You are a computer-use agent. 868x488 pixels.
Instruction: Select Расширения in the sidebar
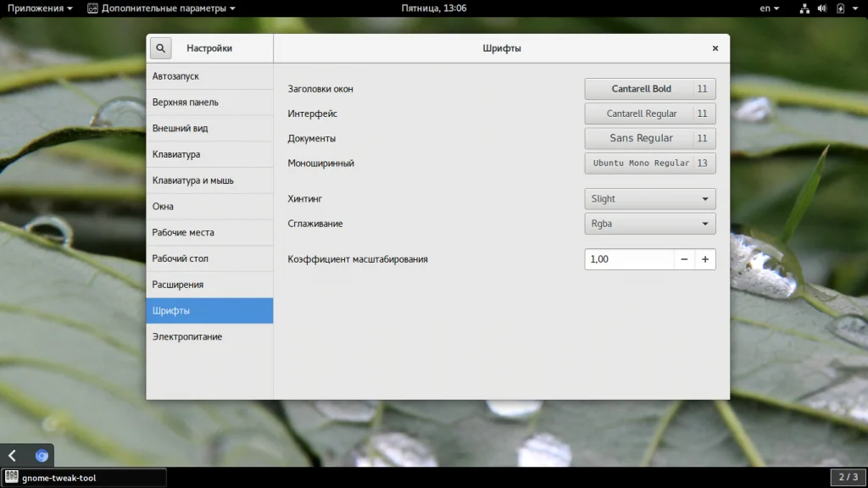[209, 285]
